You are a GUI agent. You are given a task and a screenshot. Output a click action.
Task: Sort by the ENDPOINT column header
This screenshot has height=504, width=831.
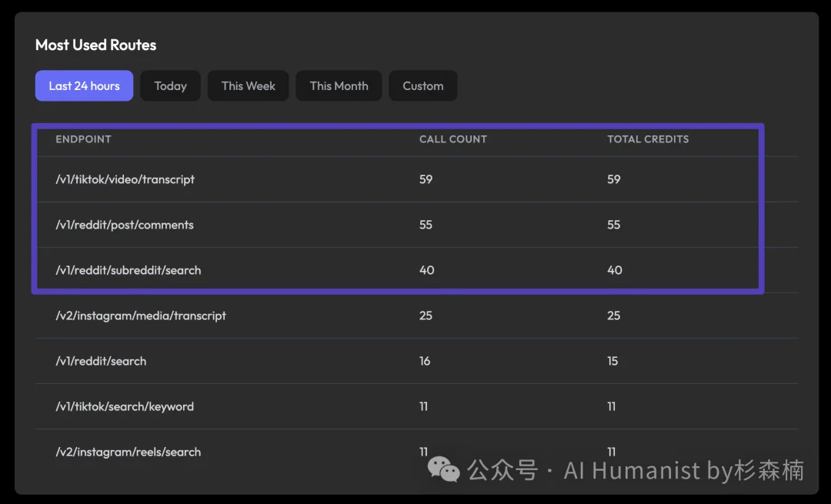(82, 139)
